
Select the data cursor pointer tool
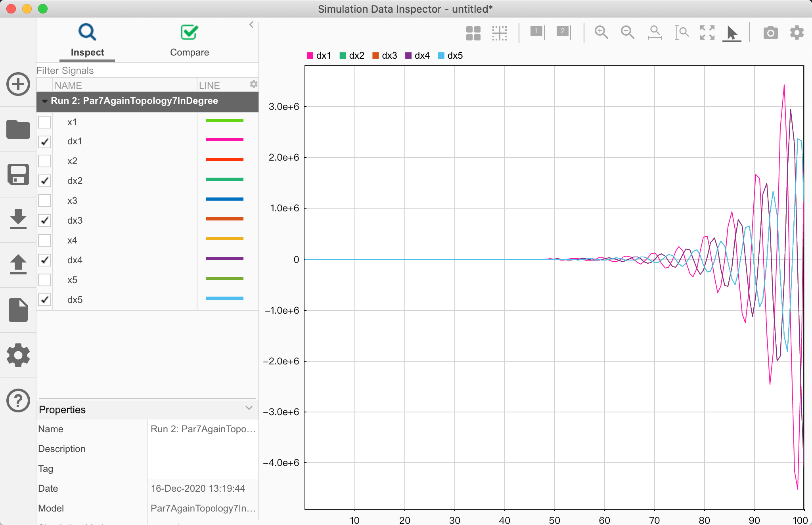click(x=732, y=33)
